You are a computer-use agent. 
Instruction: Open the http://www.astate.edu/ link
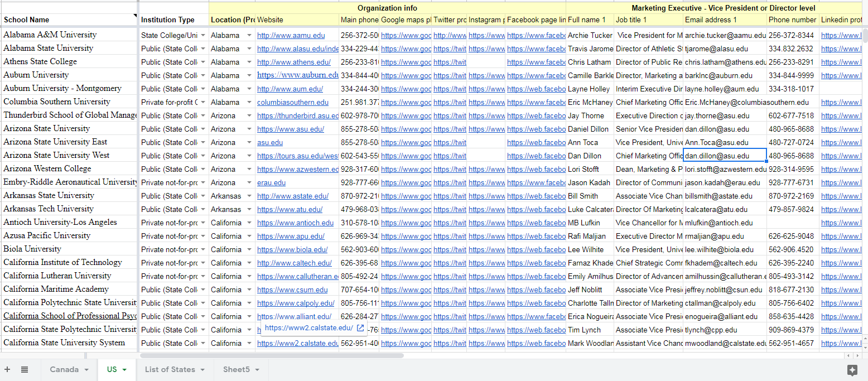pos(292,196)
